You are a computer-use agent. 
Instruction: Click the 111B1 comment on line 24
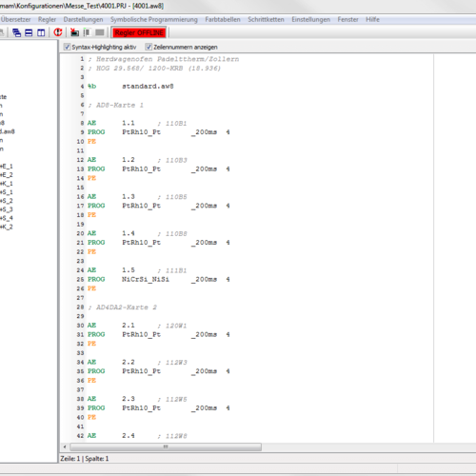pyautogui.click(x=172, y=270)
